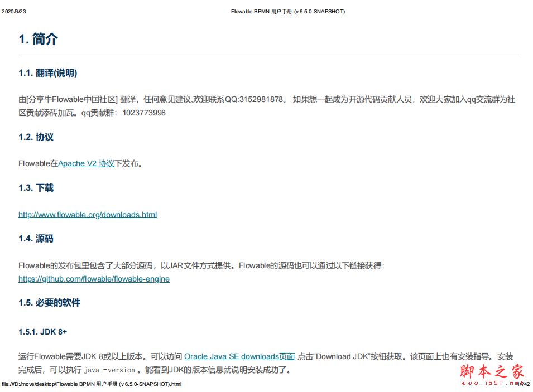Click the heading "1.1. 翻译(说明)"
The width and height of the screenshot is (533, 392).
tap(48, 72)
